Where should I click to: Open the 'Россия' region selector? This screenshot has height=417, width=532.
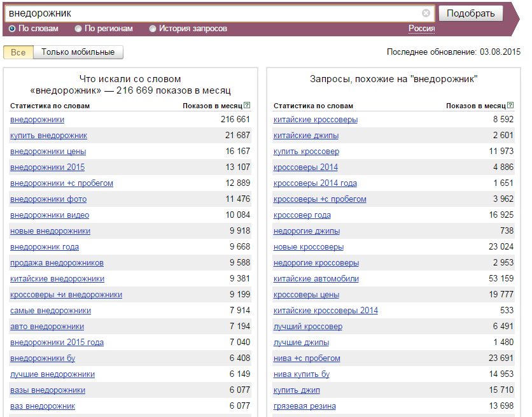(x=421, y=29)
